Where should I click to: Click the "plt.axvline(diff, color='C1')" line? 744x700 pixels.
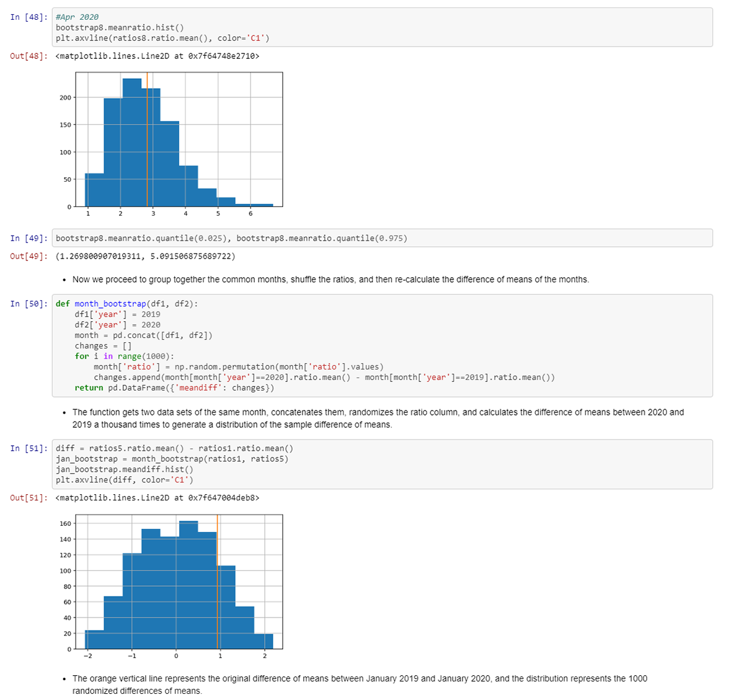(125, 480)
